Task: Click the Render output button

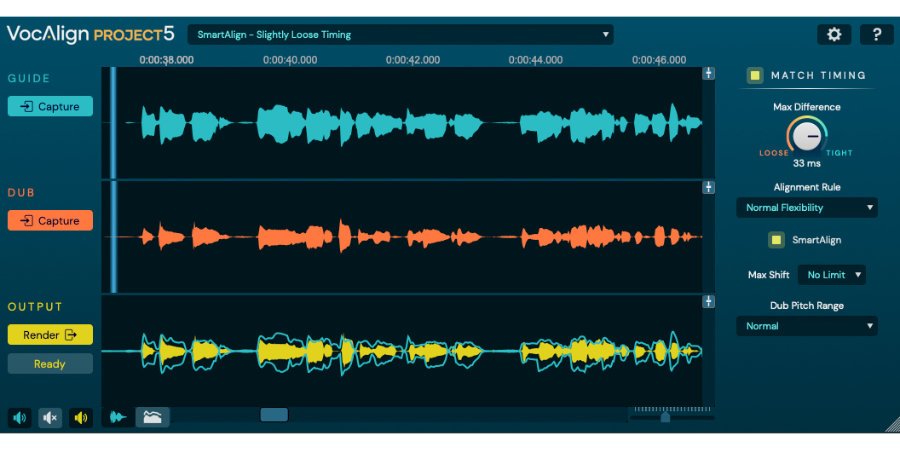Action: click(x=50, y=335)
